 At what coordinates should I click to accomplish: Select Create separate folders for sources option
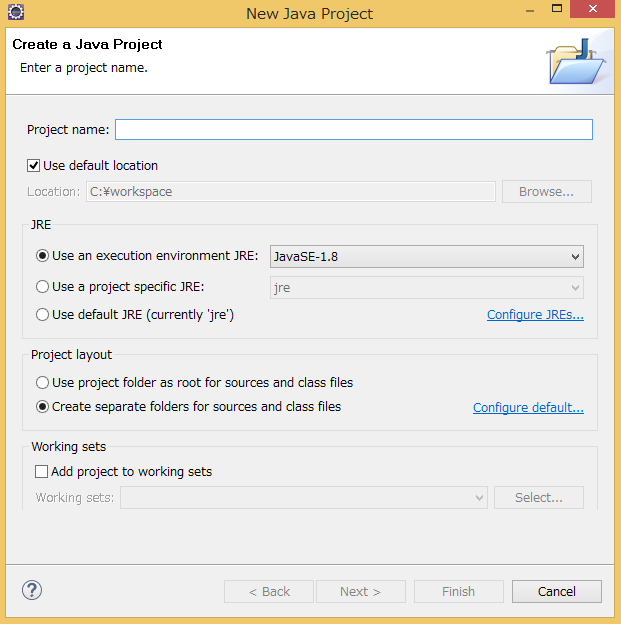point(42,407)
